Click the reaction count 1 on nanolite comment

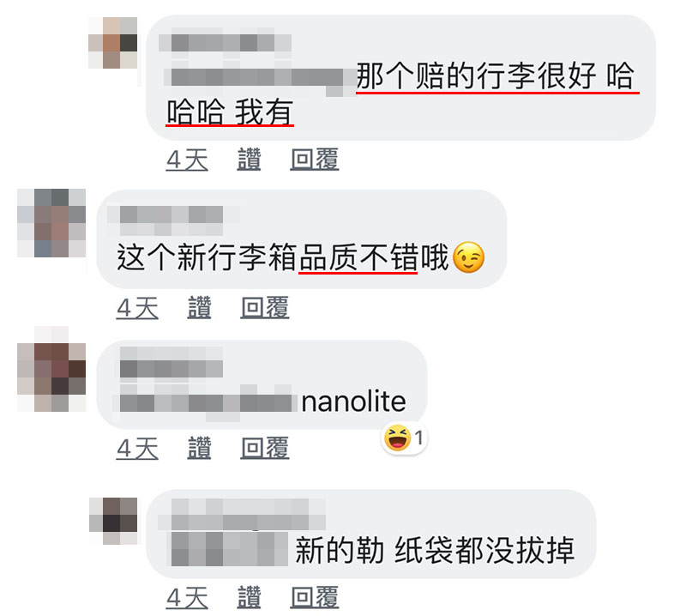coord(418,438)
